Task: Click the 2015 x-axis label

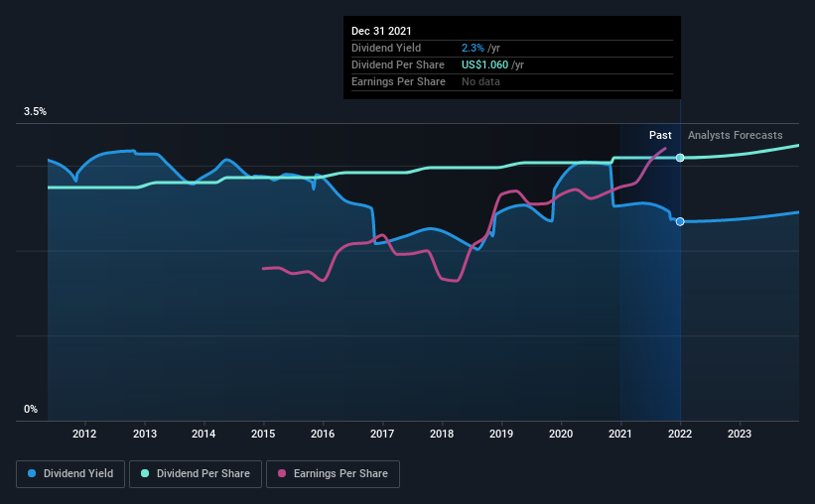Action: pyautogui.click(x=263, y=434)
